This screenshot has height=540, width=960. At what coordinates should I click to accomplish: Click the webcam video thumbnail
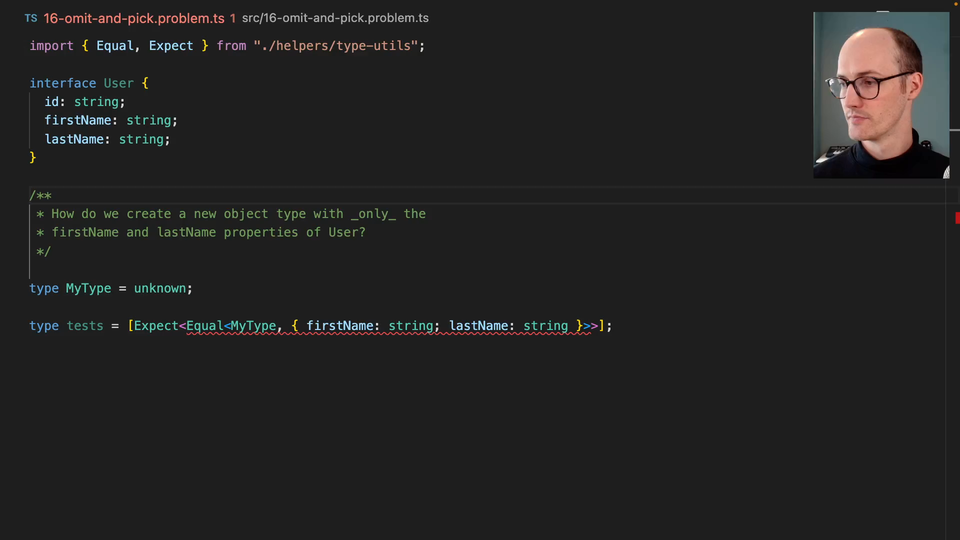click(881, 95)
